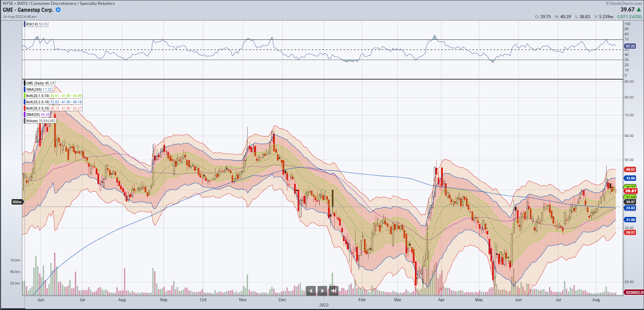
Task: Click the red 46.61 upper band price tag
Action: 630,169
